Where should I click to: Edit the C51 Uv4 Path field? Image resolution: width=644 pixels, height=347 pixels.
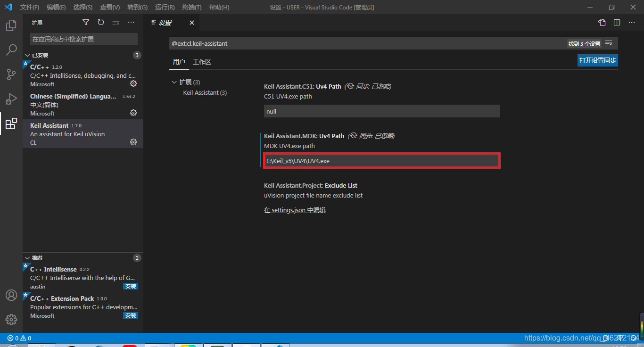click(381, 111)
